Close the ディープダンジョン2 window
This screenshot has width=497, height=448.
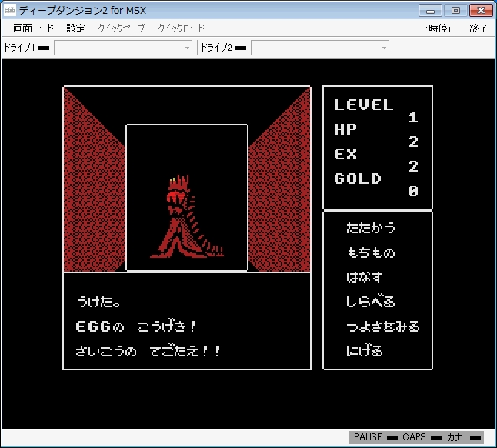481,11
